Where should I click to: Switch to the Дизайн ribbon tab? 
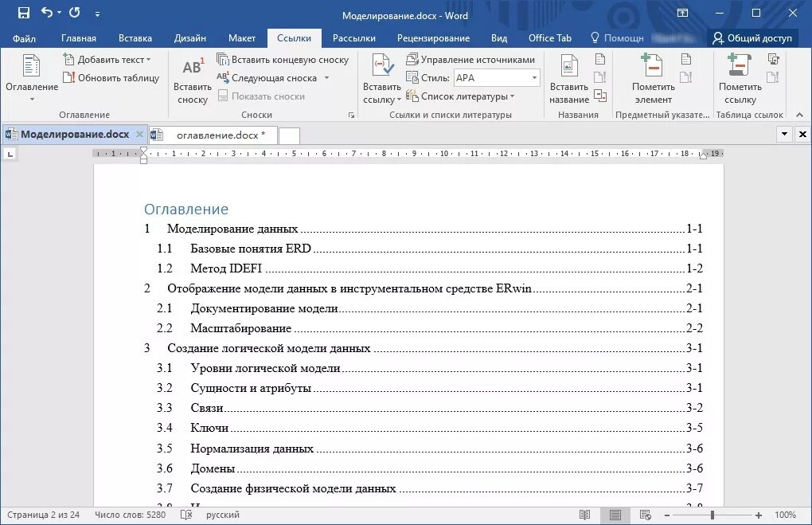190,38
